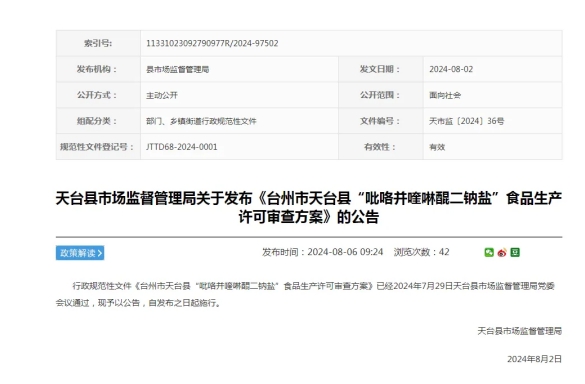585x384 pixels.
Task: Click the 索引号 label cell
Action: (x=98, y=43)
